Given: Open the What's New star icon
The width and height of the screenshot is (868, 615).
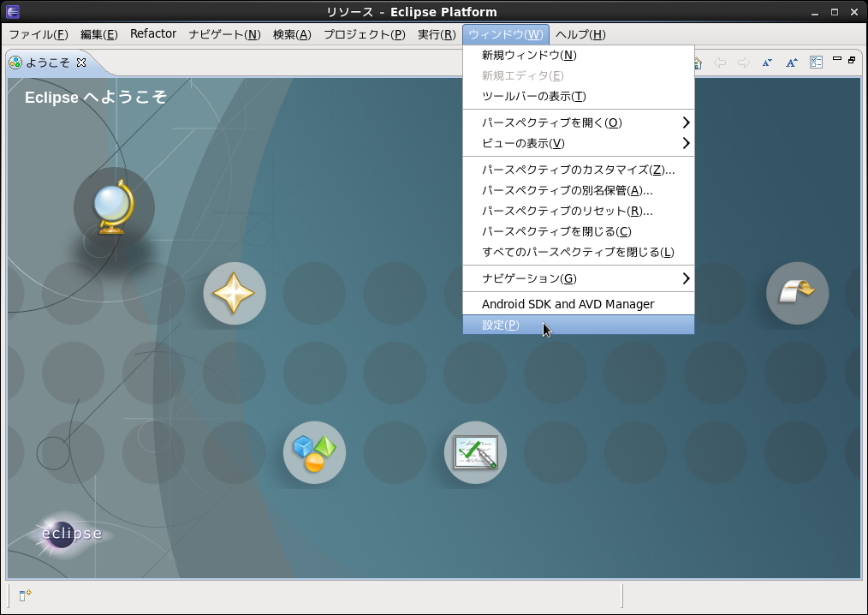Looking at the screenshot, I should [235, 293].
